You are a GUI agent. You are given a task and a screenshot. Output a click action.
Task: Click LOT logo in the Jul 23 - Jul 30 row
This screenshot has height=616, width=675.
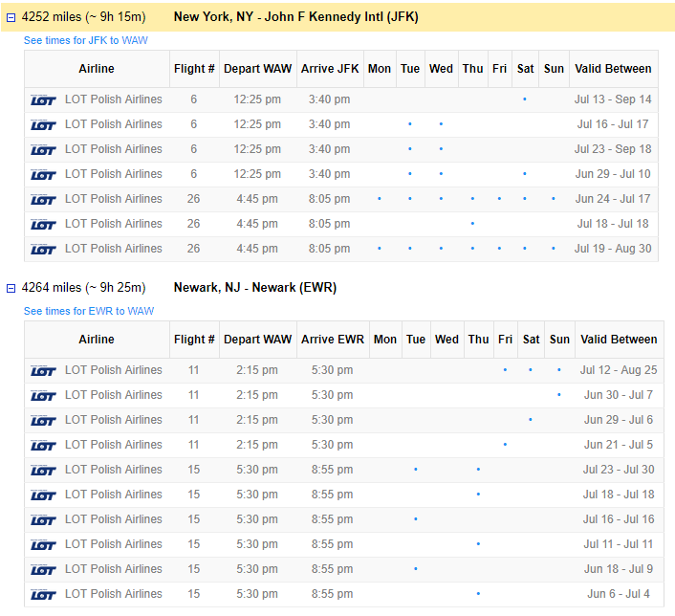point(43,470)
